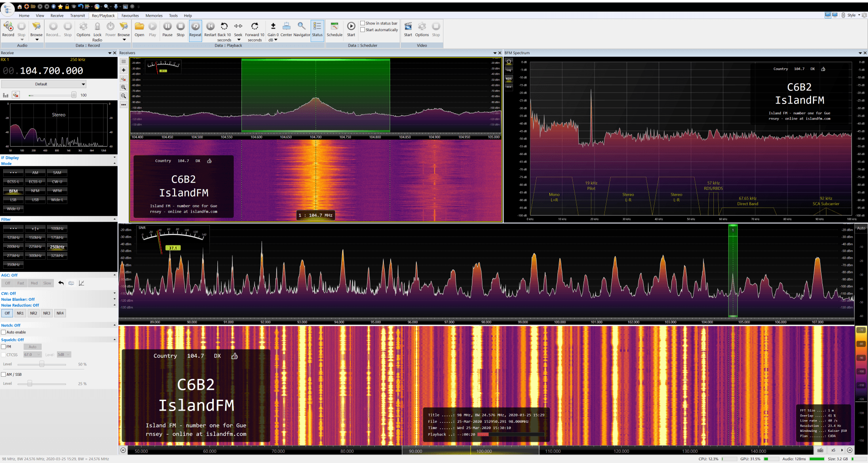Pause the playback
Viewport: 868px width, 463px height.
tap(167, 27)
